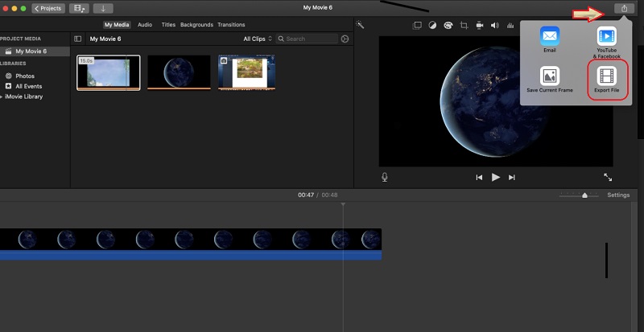Select the 15.0s sky clip thumbnail
644x332 pixels.
click(x=109, y=72)
